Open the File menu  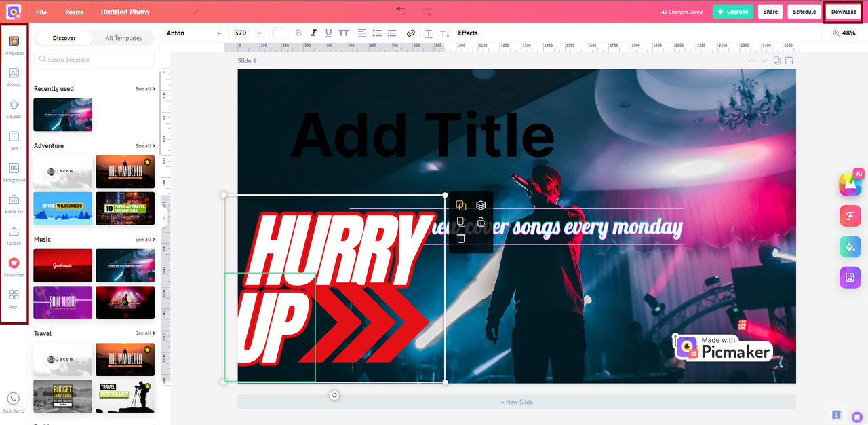point(41,12)
